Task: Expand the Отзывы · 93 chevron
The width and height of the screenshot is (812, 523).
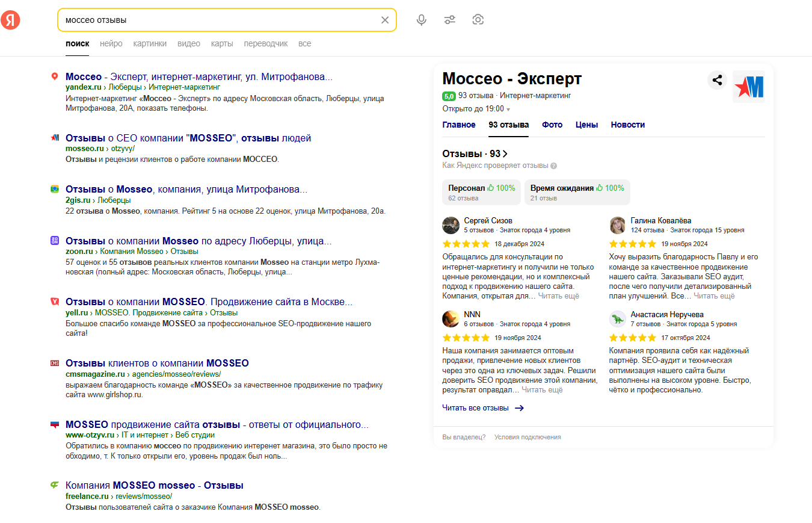Action: point(505,153)
